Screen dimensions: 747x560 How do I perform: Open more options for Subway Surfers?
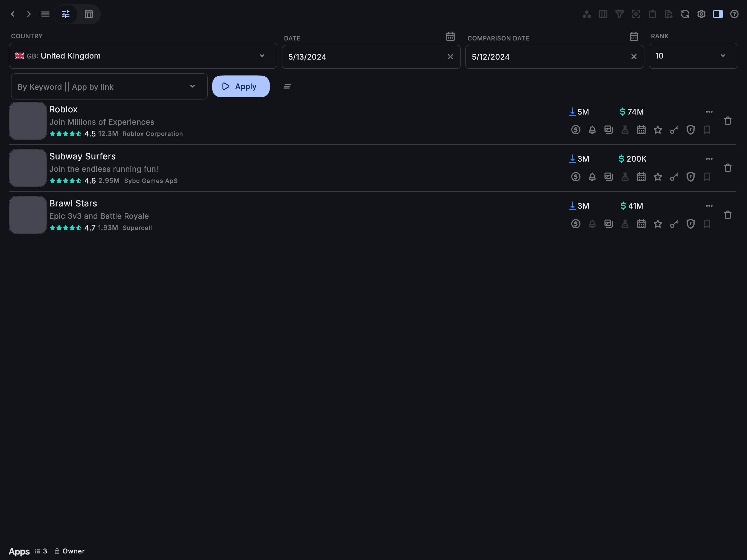coord(709,159)
